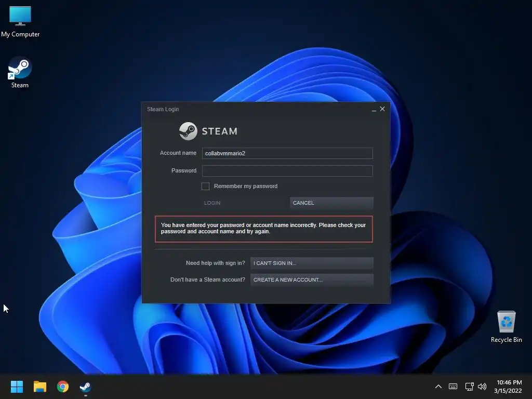Open the network status tray icon
This screenshot has height=399, width=532.
tap(469, 387)
